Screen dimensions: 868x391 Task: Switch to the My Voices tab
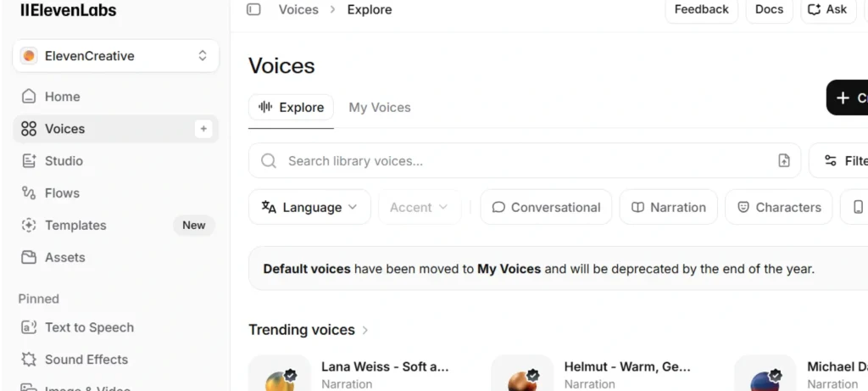pos(380,108)
